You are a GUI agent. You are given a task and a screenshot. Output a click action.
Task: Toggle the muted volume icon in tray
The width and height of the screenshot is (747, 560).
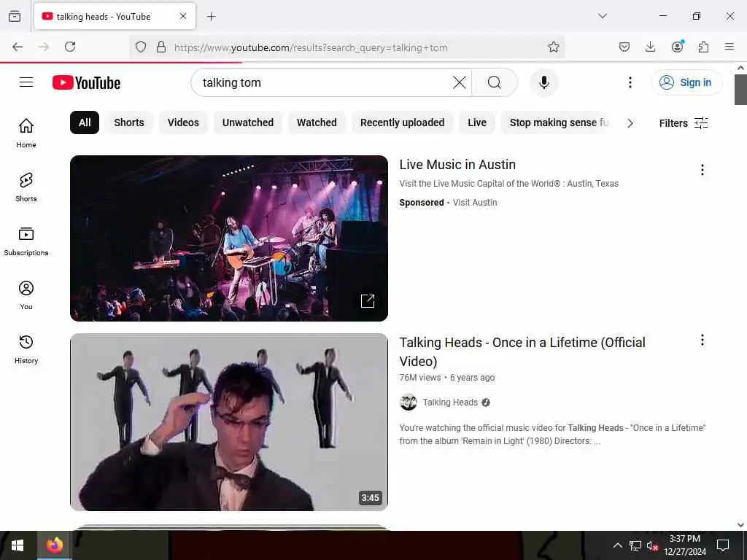point(652,545)
